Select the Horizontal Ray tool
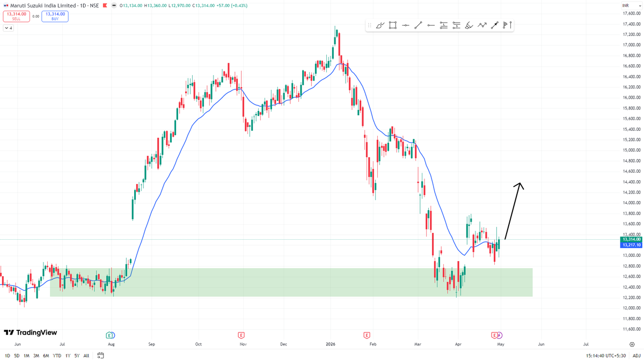Image resolution: width=644 pixels, height=362 pixels. click(431, 25)
